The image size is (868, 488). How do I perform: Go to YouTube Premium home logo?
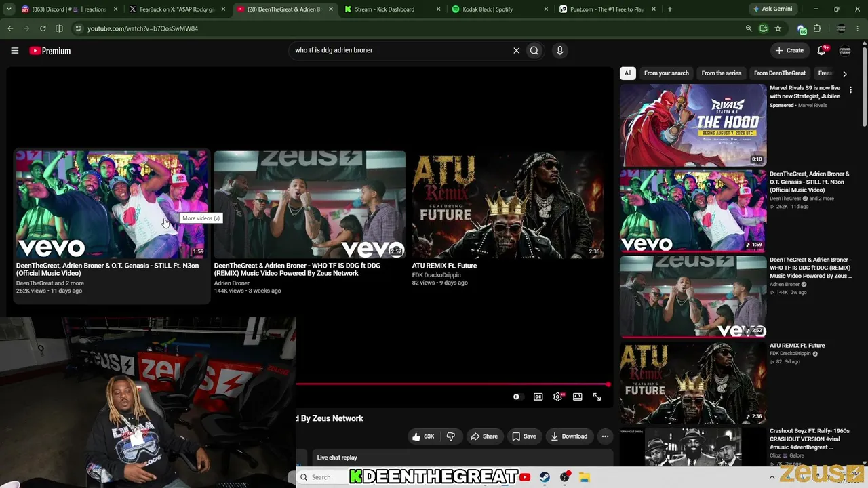tap(50, 51)
